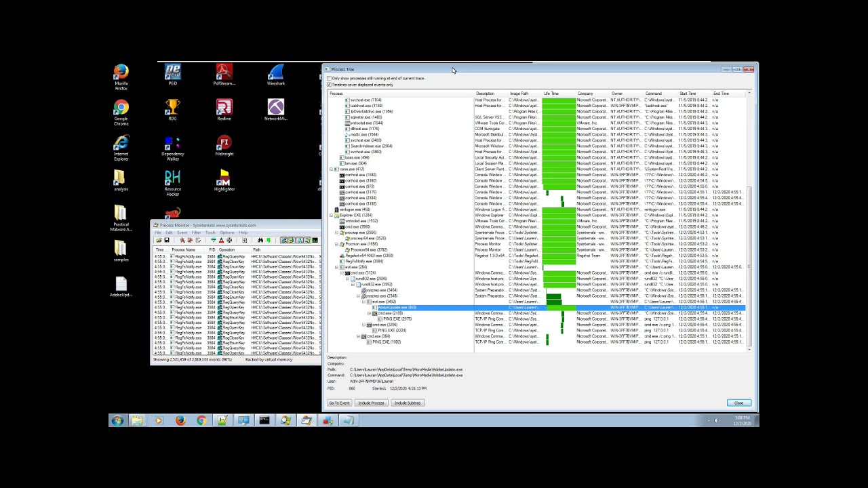The height and width of the screenshot is (488, 868).
Task: Toggle Show Process and Thread Activity in Process Monitor
Action: point(308,241)
